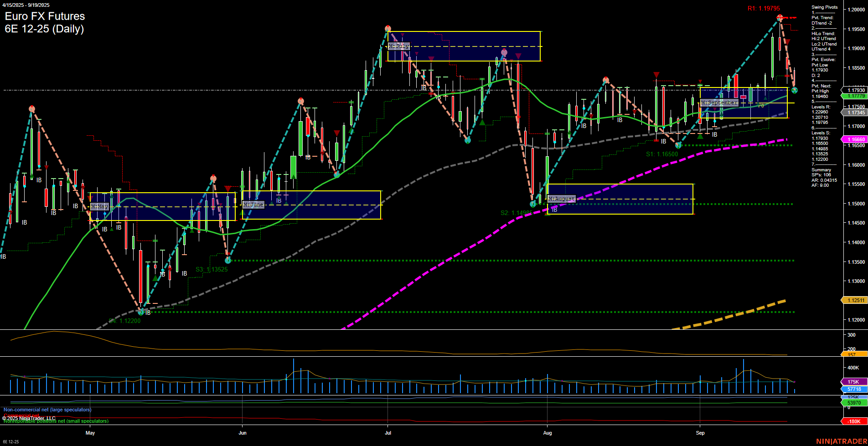Click the 'Jul' time axis label
This screenshot has width=868, height=446.
point(388,433)
